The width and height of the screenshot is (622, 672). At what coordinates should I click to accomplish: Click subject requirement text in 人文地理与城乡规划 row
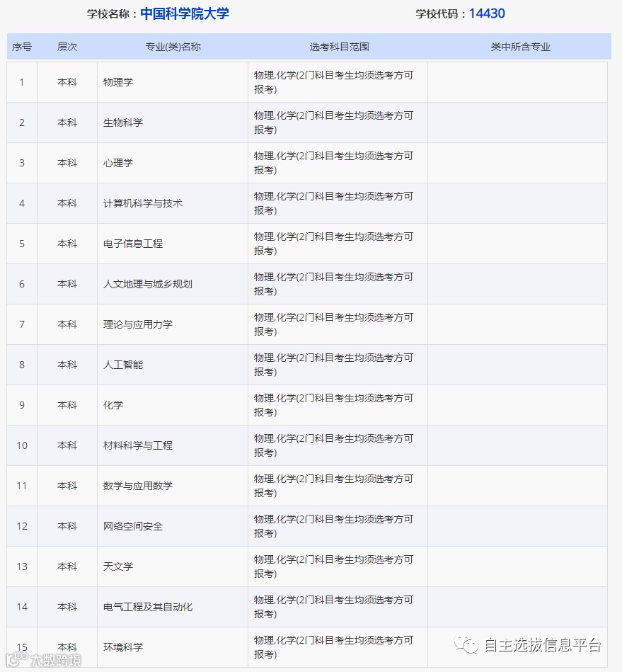[x=334, y=284]
